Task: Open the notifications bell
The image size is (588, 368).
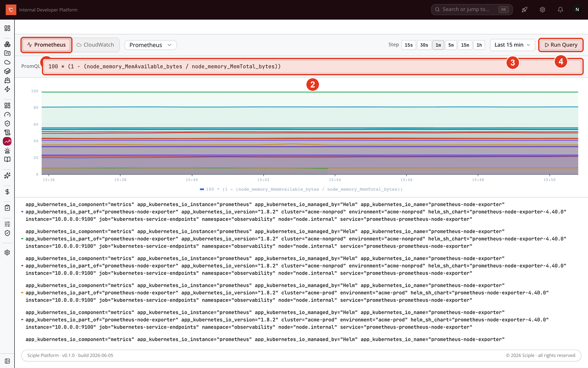Action: [x=560, y=10]
